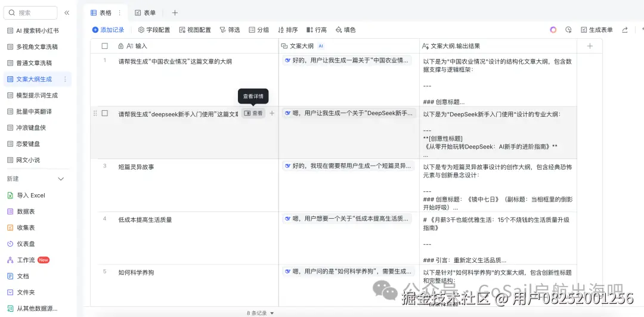Screen dimensions: 644x317
Task: Click 生成表单 button
Action: (x=597, y=30)
